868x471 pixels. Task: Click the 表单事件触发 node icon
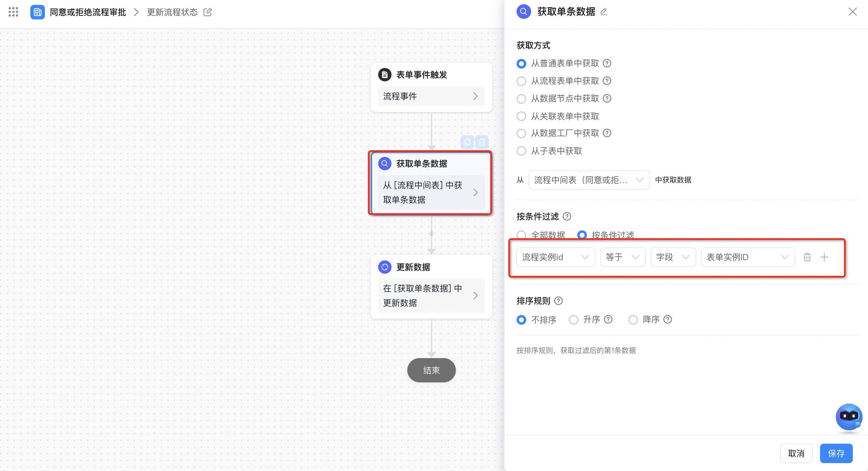[385, 74]
